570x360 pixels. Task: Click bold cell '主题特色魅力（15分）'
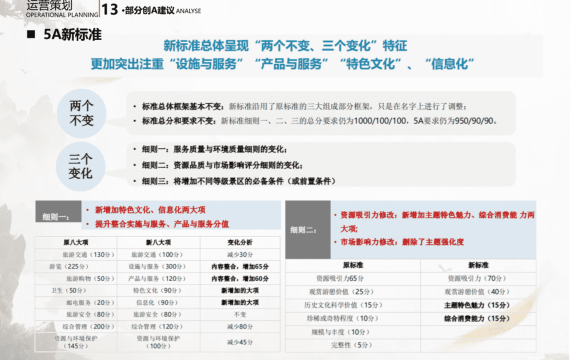tap(477, 305)
